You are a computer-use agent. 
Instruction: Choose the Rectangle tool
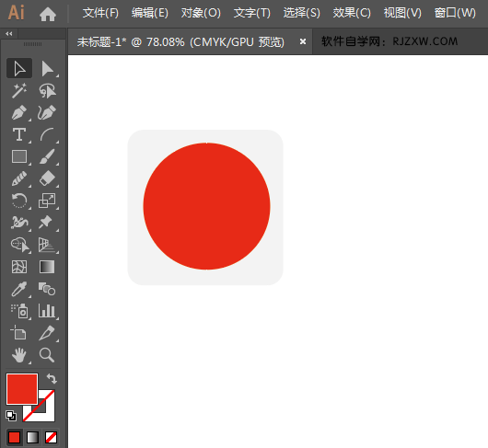pyautogui.click(x=19, y=156)
